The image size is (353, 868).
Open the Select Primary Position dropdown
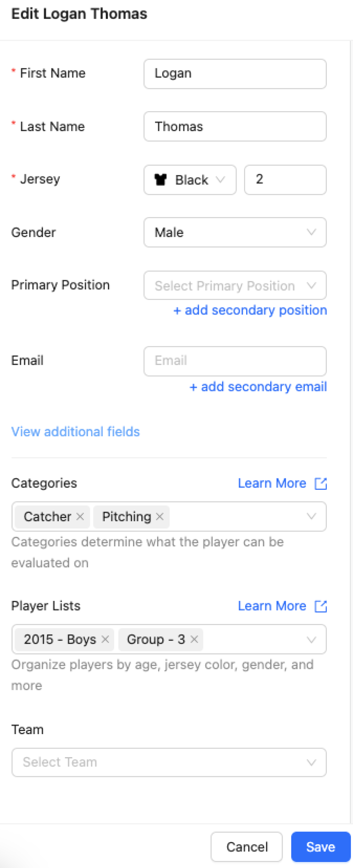coord(235,285)
